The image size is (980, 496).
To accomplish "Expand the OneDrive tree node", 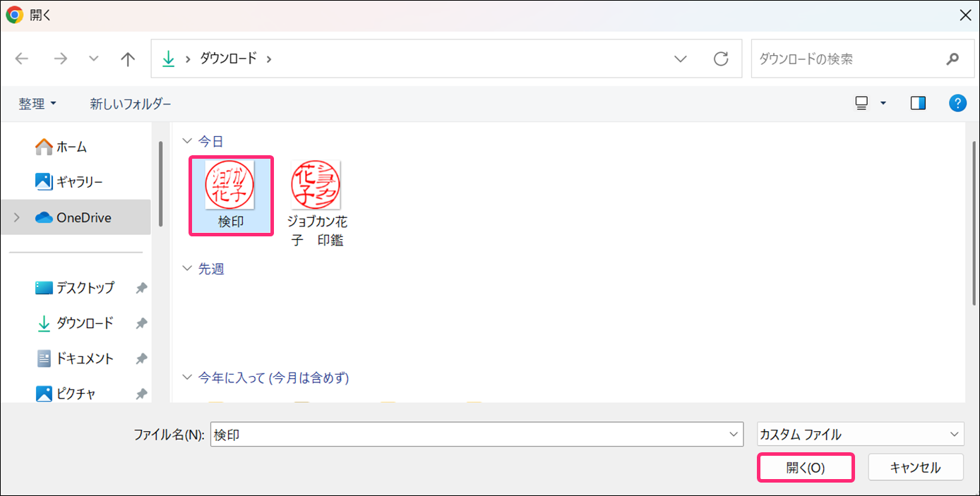I will (16, 218).
